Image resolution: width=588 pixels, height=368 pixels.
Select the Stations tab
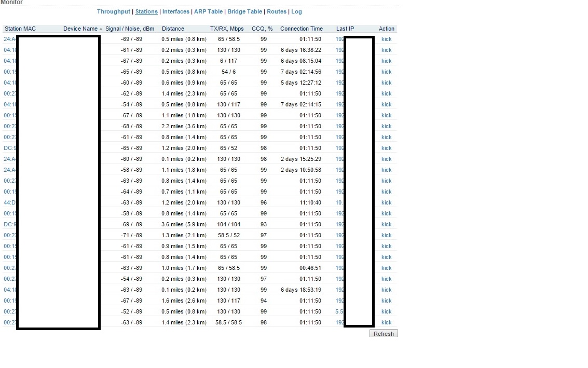click(146, 11)
